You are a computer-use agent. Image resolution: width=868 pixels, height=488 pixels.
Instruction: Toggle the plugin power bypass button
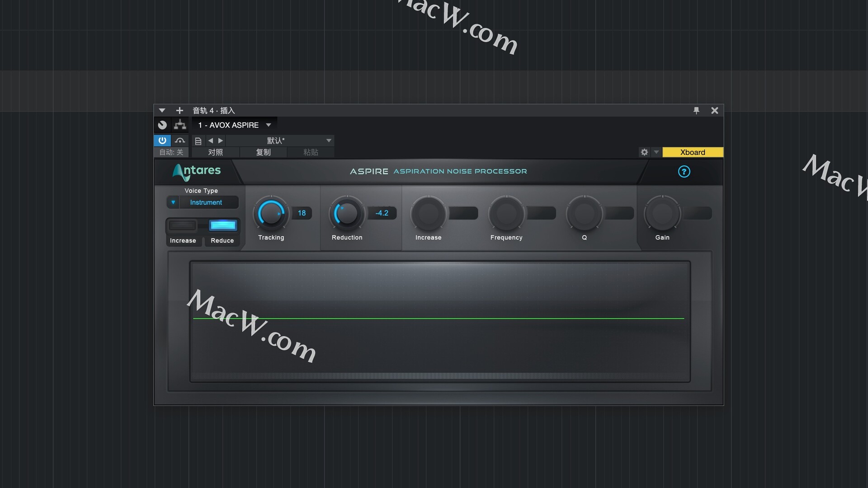pos(162,141)
